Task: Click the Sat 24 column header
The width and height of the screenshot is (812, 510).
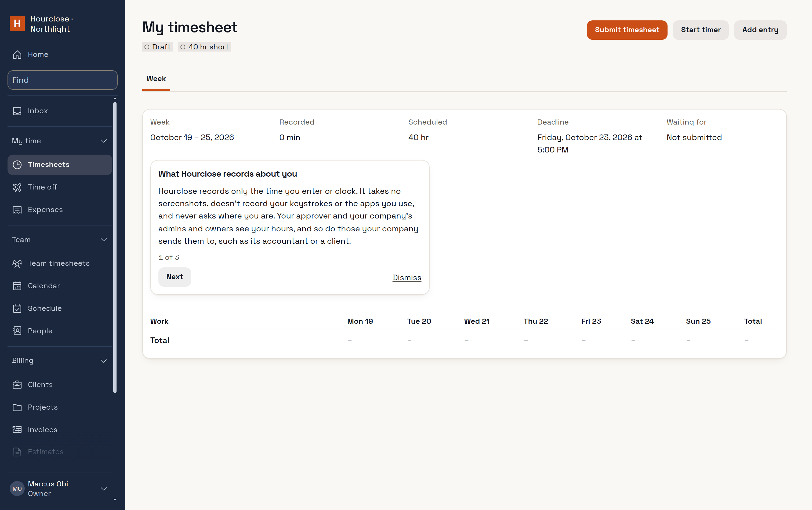Action: click(642, 321)
